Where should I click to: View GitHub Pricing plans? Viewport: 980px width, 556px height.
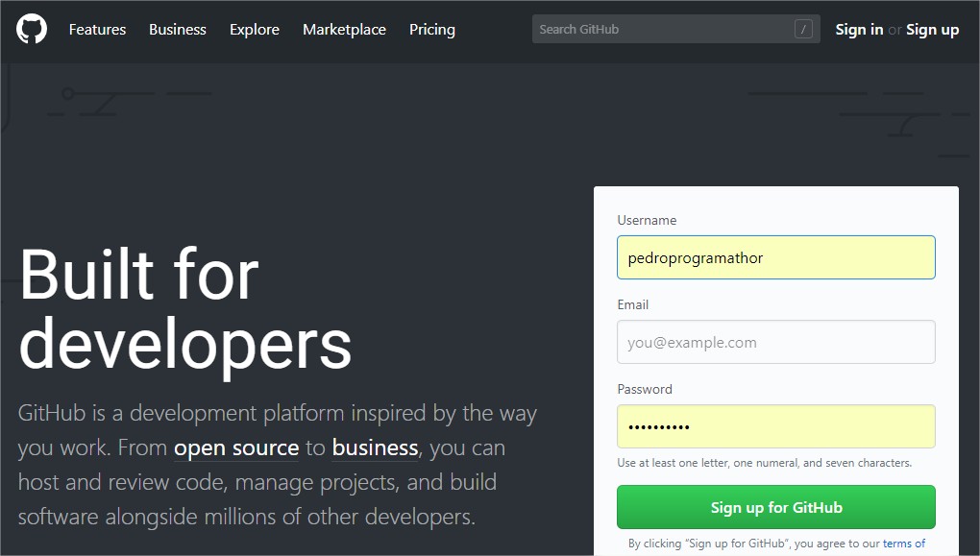[431, 29]
